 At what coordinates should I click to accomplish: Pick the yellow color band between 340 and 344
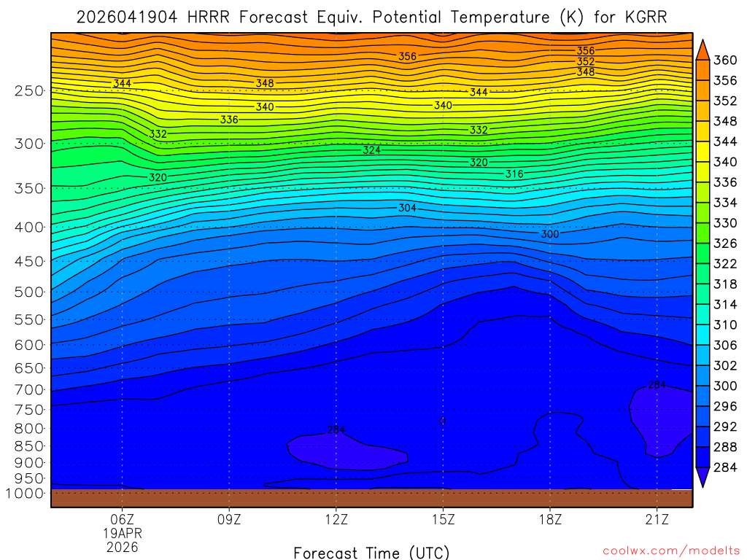[703, 152]
